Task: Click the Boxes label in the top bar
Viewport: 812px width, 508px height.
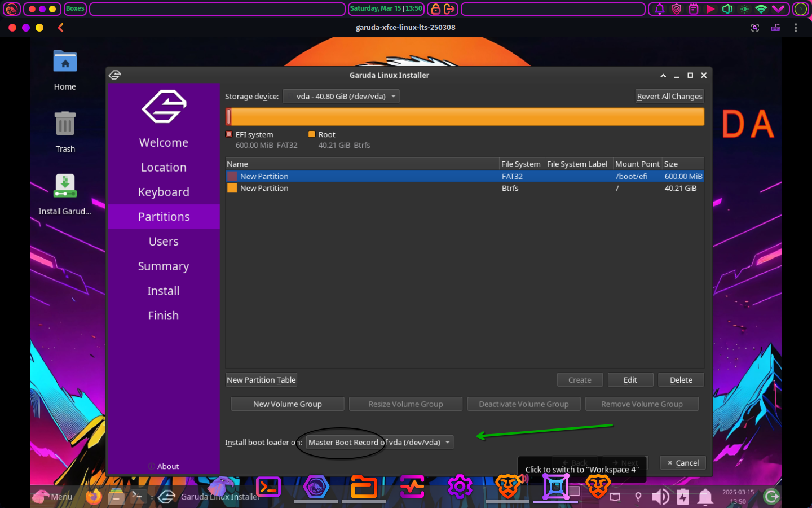Action: (75, 9)
